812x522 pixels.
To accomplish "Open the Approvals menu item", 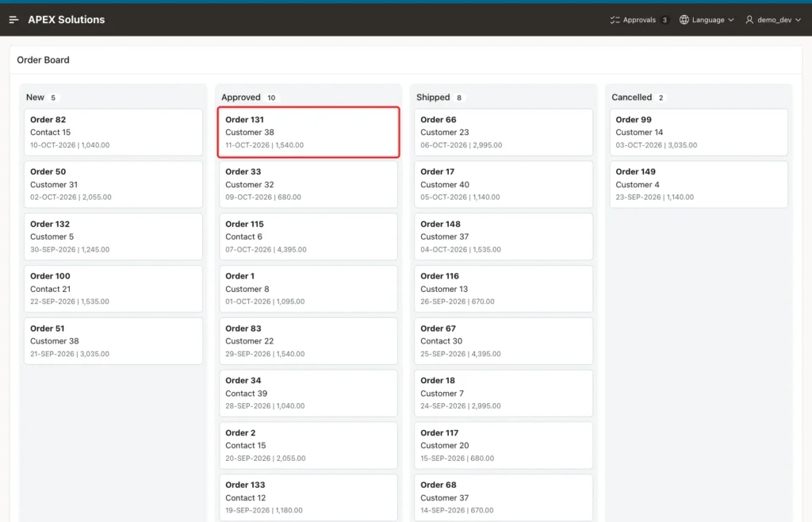I will tap(639, 20).
